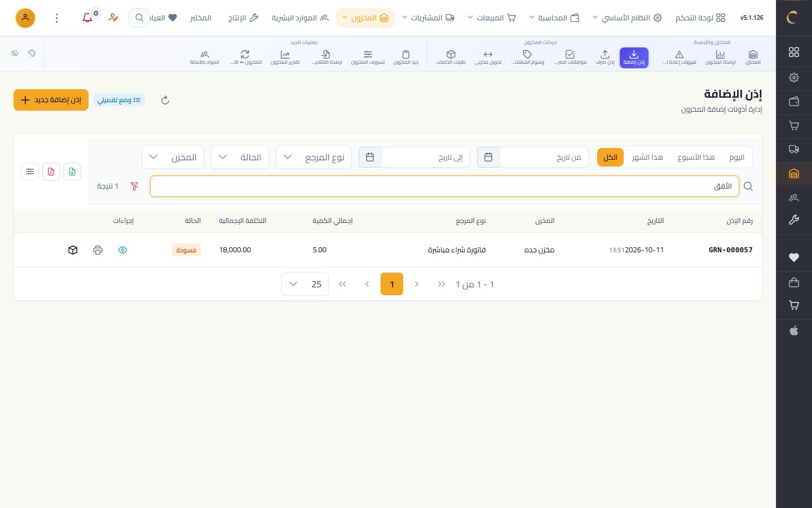Open the notifications bell
This screenshot has width=812, height=508.
pos(87,18)
